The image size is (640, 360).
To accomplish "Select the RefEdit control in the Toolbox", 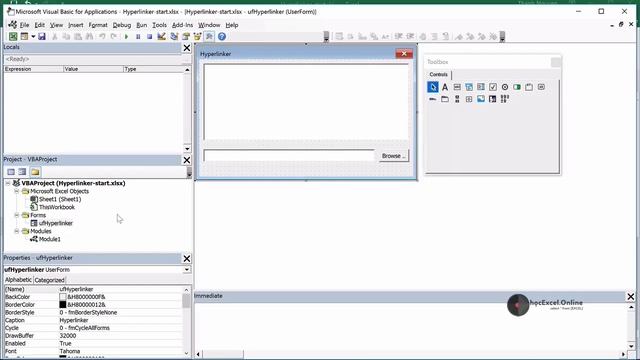I will (x=493, y=99).
